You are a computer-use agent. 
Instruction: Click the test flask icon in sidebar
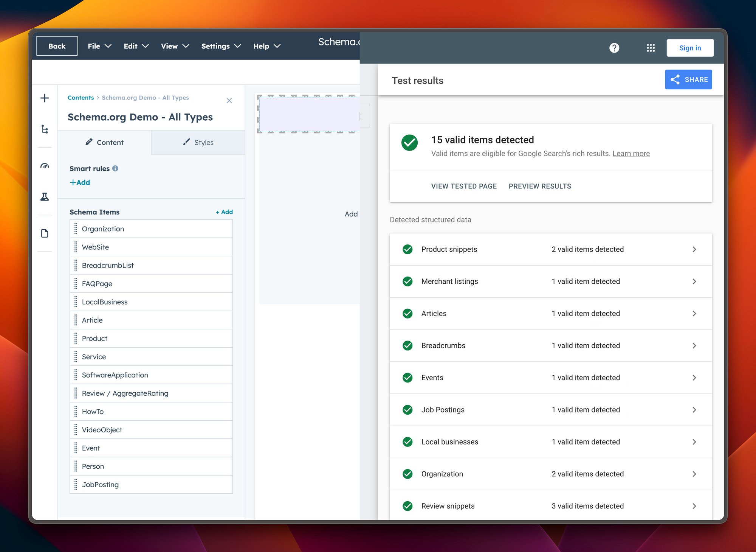pyautogui.click(x=45, y=197)
